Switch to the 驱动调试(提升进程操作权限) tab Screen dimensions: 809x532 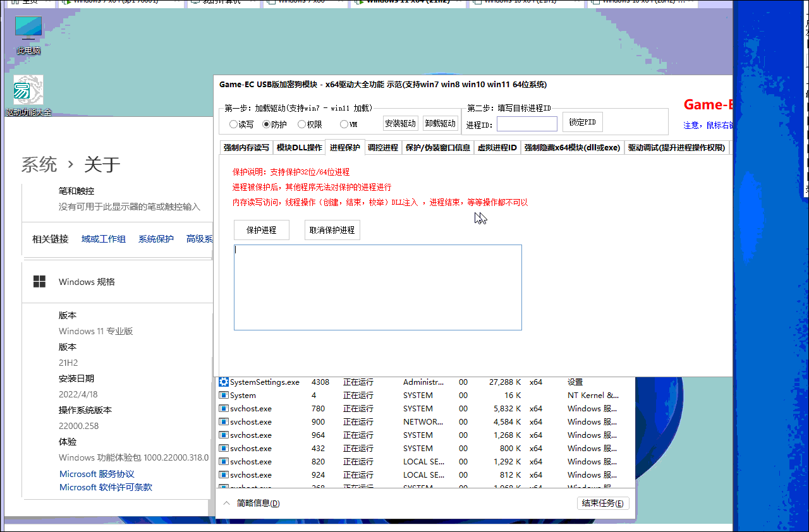(676, 148)
